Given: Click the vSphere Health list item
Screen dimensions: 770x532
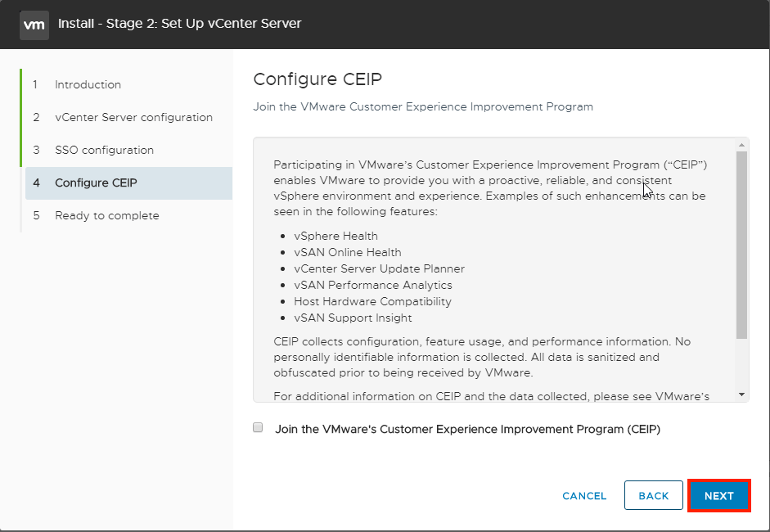Looking at the screenshot, I should pos(335,236).
